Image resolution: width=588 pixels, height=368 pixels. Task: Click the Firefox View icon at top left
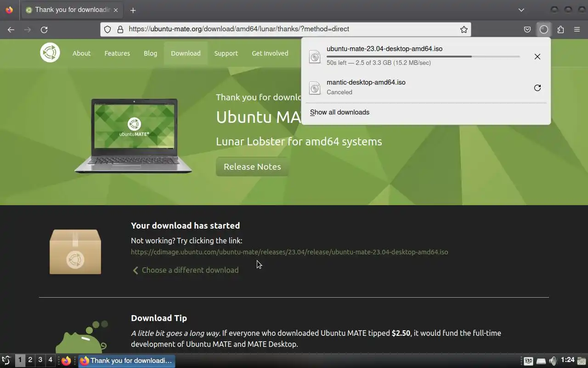9,10
